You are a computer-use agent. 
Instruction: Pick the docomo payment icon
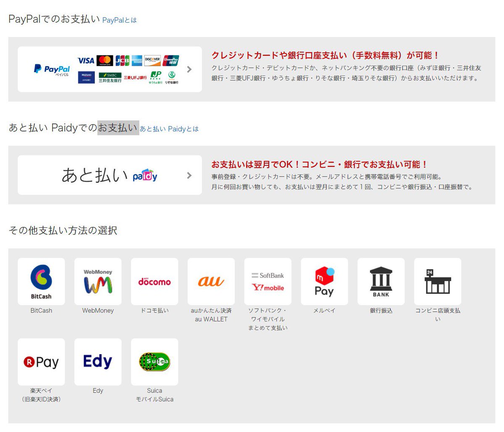155,281
